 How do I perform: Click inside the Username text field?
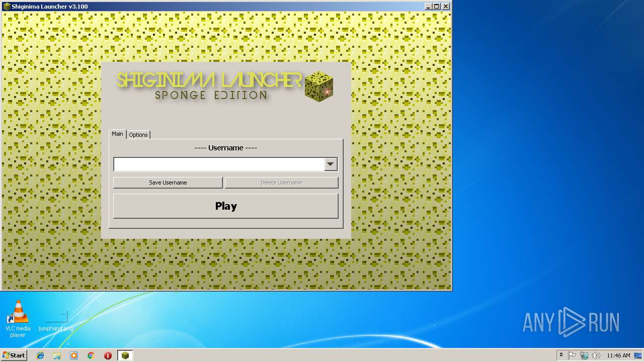[219, 164]
